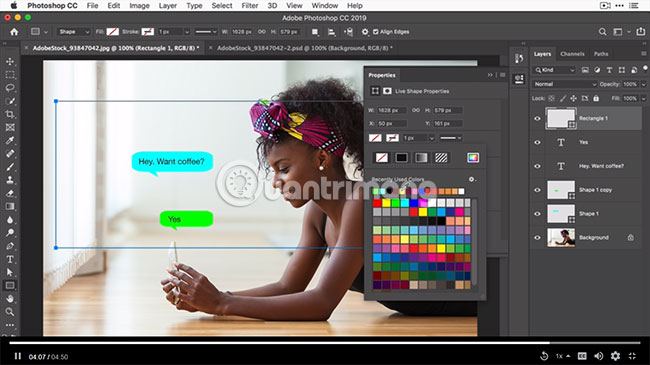This screenshot has height=365, width=650.
Task: Select the Crop tool
Action: (10, 114)
